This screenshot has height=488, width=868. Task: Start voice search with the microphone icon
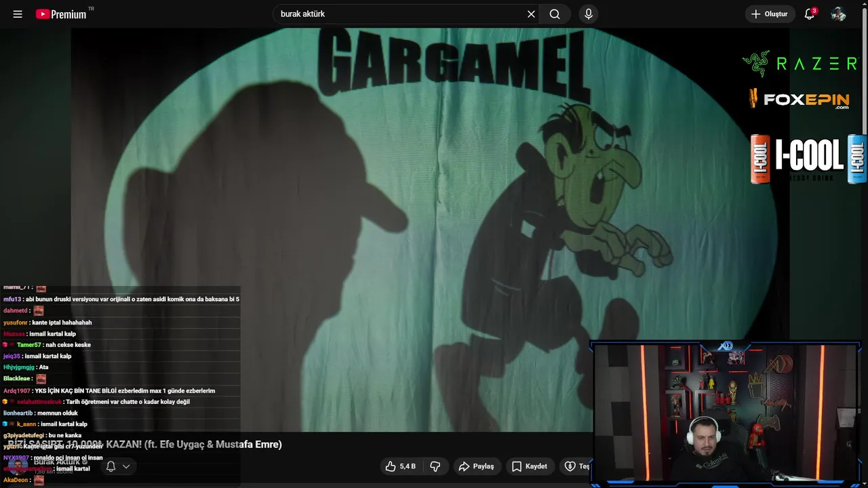(589, 14)
